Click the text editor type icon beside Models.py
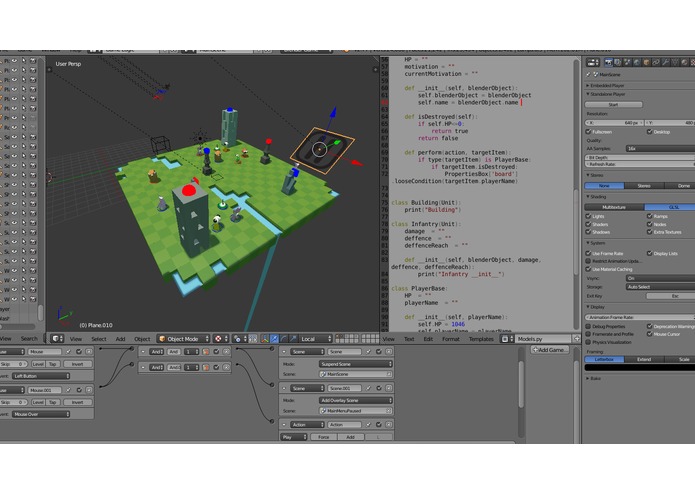The height and width of the screenshot is (494, 695). pos(507,338)
